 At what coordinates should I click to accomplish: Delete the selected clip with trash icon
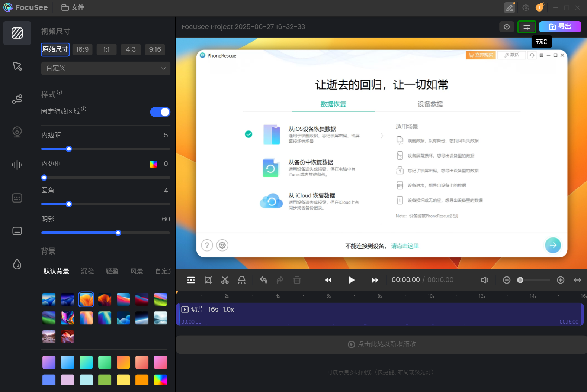pyautogui.click(x=297, y=280)
